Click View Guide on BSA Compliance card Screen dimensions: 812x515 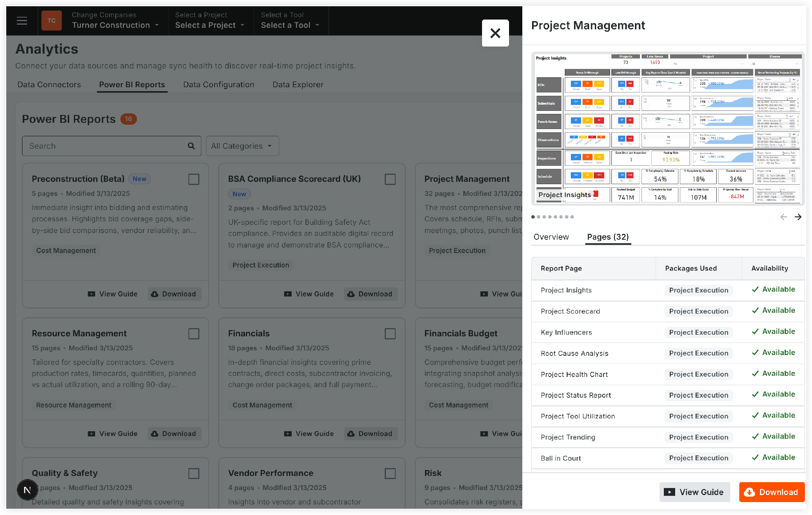(x=309, y=294)
